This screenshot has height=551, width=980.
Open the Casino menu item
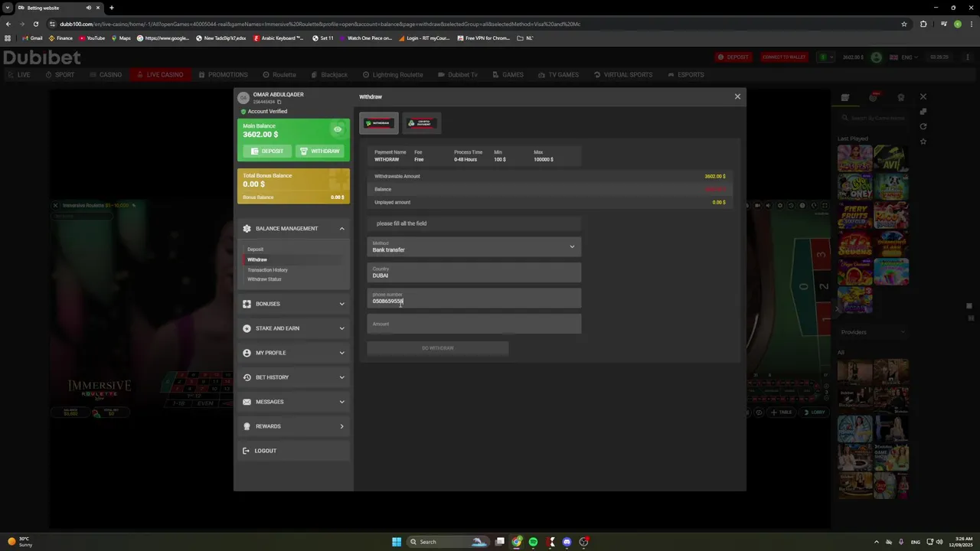coord(106,74)
